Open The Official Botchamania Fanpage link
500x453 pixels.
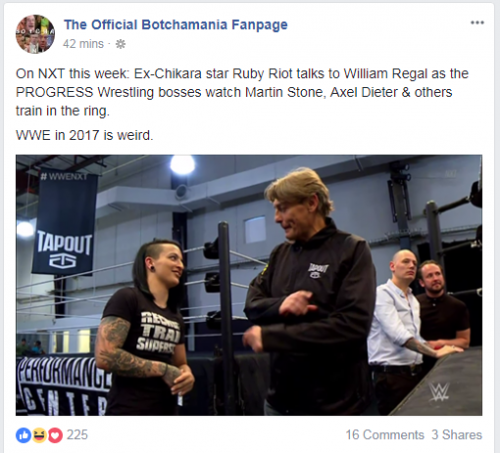click(x=176, y=25)
